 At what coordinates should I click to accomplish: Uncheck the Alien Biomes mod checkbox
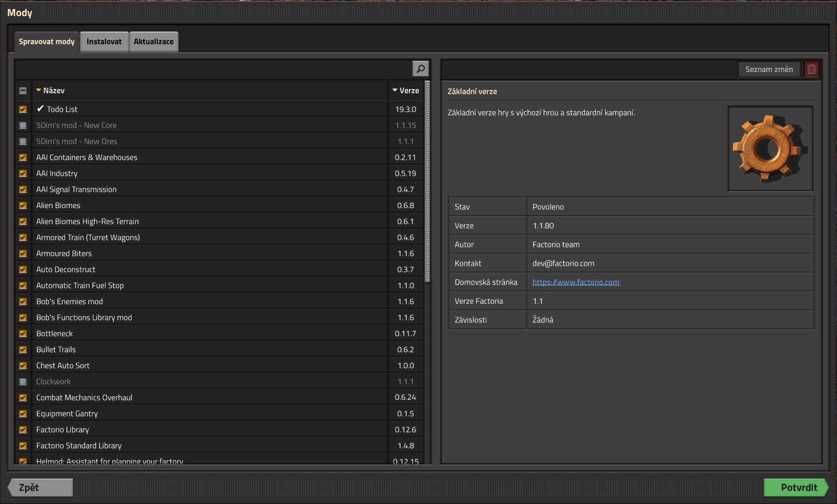pyautogui.click(x=23, y=205)
